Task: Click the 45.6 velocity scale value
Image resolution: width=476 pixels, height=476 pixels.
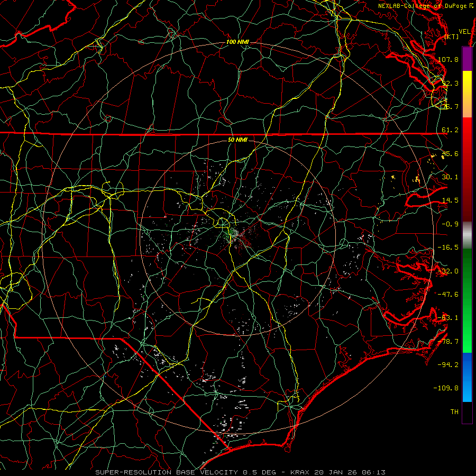Action: [450, 153]
